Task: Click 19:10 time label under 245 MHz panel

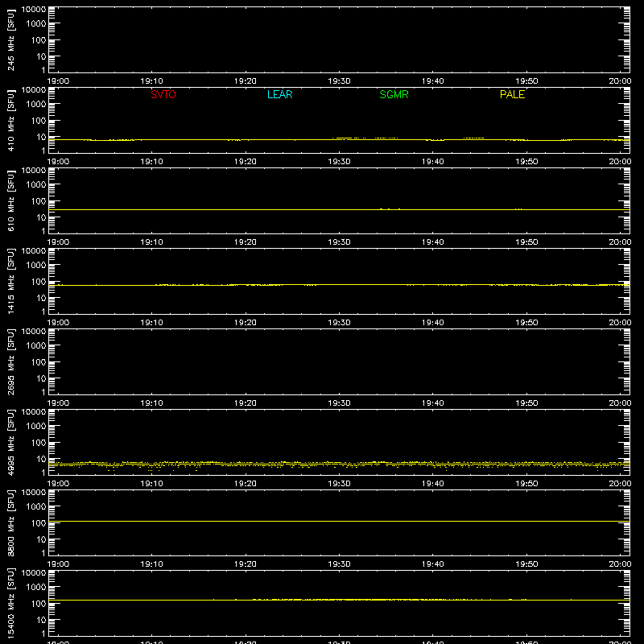Action: [x=151, y=81]
